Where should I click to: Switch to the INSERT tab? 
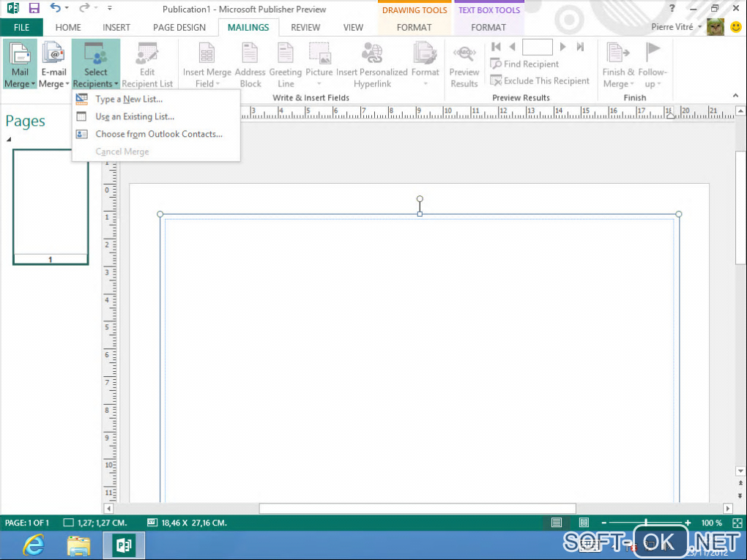[x=116, y=28]
